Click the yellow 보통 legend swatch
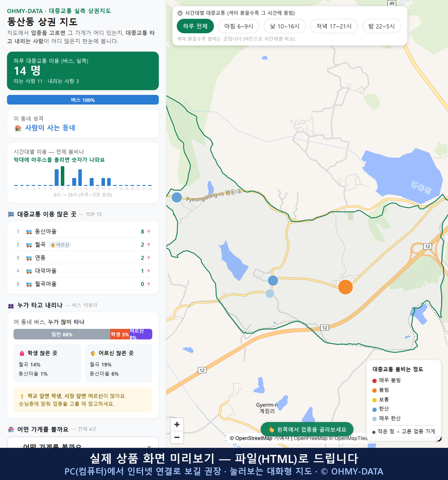Image resolution: width=448 pixels, height=480 pixels. point(374,400)
